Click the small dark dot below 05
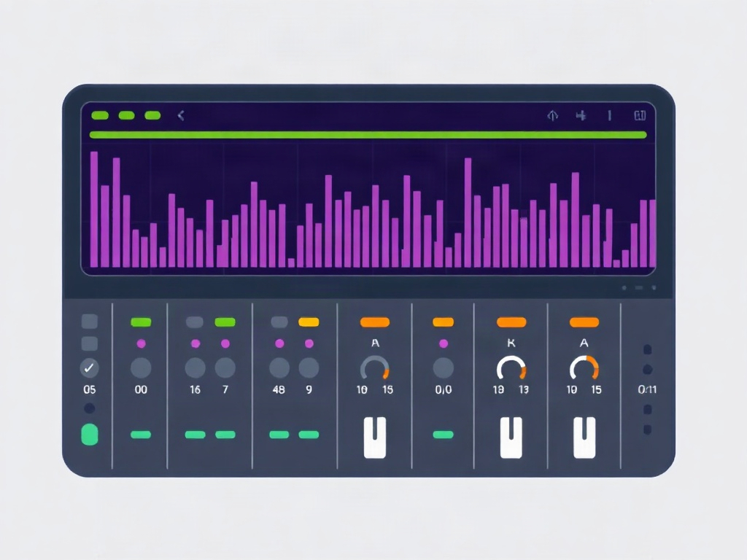 pyautogui.click(x=89, y=408)
